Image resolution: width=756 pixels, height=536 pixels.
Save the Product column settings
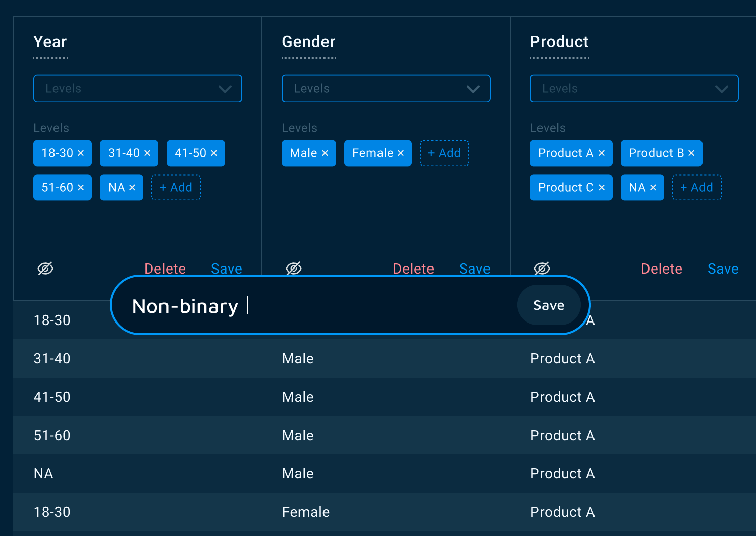[x=723, y=269]
